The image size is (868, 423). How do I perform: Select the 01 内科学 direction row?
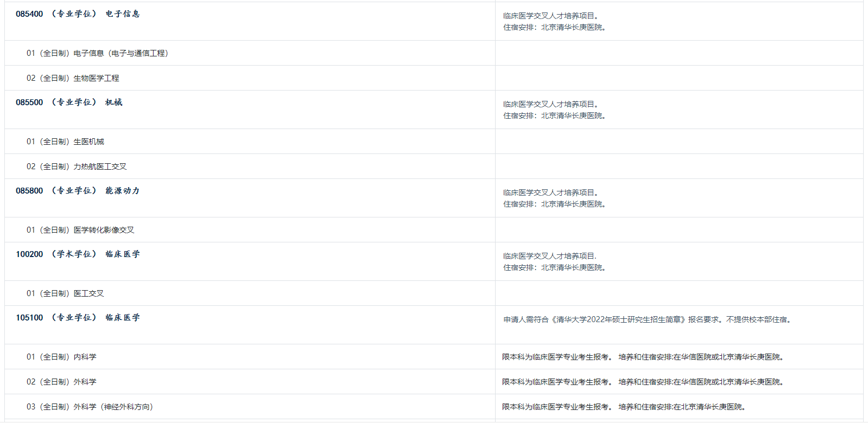[61, 357]
